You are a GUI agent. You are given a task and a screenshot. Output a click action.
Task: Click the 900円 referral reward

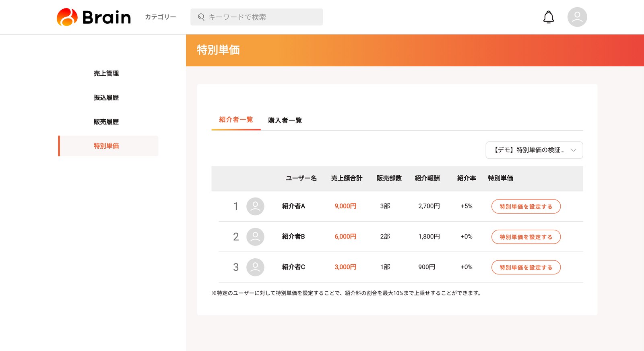(x=427, y=267)
